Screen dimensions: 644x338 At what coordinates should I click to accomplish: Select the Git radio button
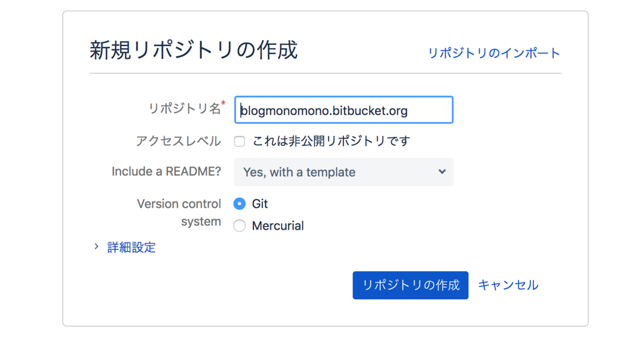240,204
